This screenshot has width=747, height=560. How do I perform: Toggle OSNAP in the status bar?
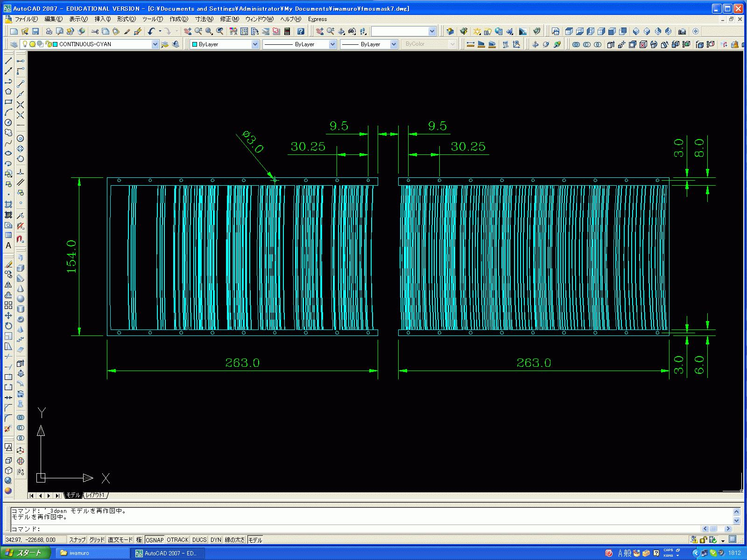pyautogui.click(x=155, y=540)
